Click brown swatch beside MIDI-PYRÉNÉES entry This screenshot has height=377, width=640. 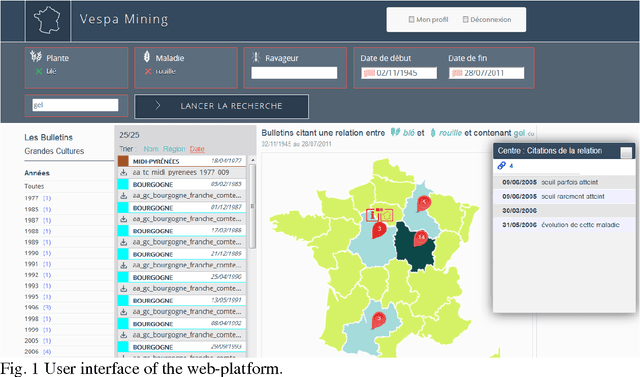tap(123, 161)
